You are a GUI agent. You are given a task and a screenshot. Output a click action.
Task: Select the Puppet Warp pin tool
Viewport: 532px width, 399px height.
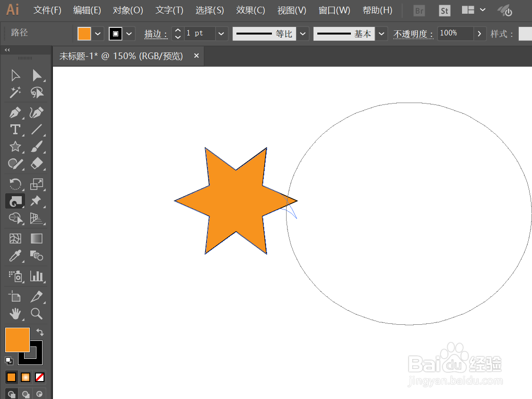coord(36,201)
